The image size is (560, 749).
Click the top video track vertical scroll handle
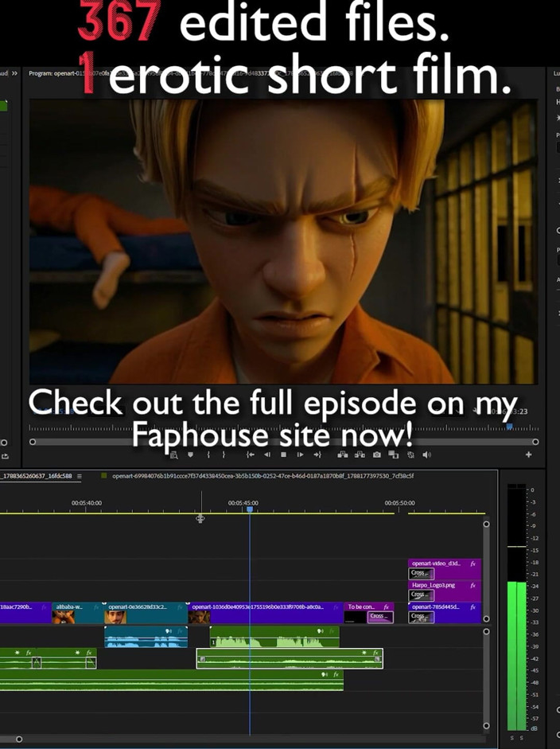click(x=486, y=524)
